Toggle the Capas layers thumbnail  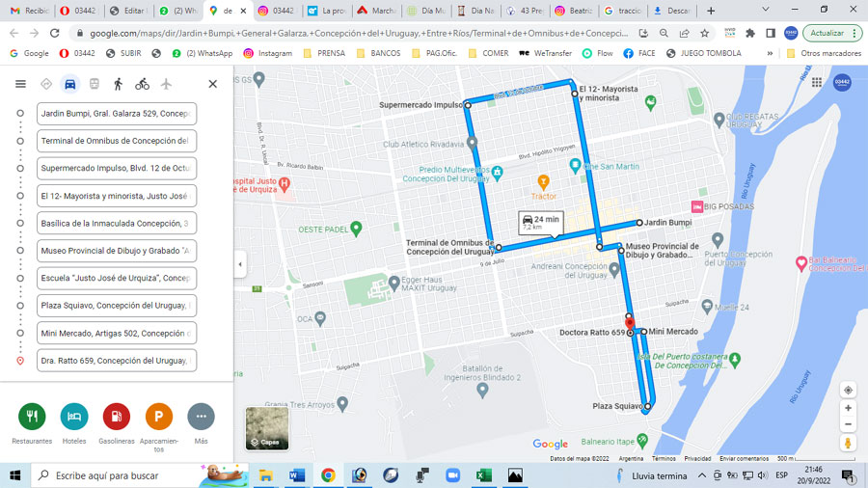tap(266, 428)
